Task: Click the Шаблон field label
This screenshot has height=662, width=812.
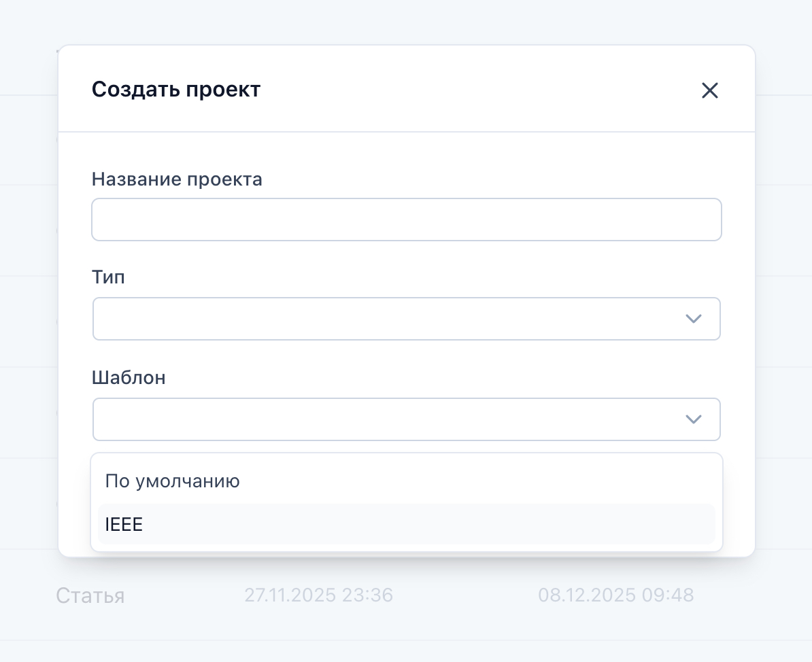Action: (129, 378)
